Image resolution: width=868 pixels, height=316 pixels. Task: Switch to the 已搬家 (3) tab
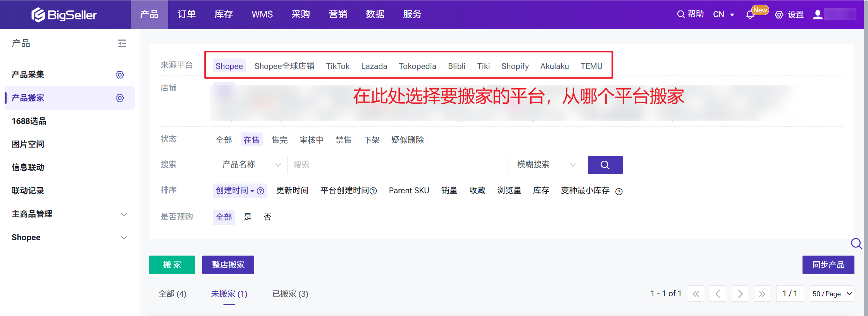(x=290, y=294)
